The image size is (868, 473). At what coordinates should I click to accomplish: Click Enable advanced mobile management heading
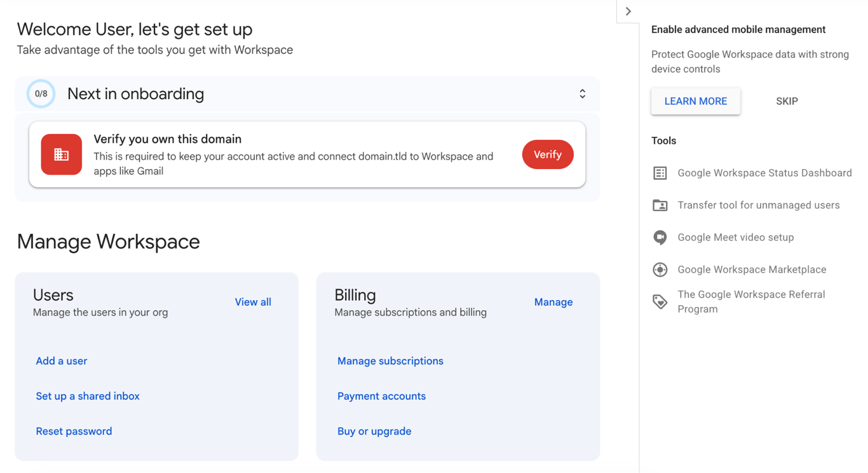coord(738,30)
